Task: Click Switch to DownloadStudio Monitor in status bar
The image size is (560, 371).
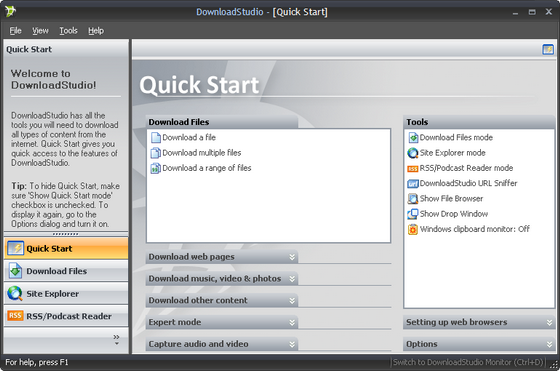Action: 468,362
